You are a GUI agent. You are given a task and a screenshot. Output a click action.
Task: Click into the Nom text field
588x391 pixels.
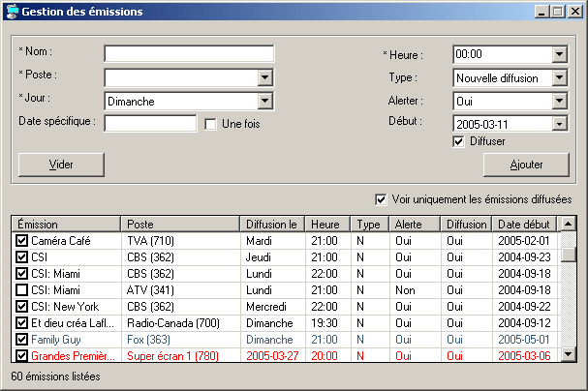pos(189,54)
